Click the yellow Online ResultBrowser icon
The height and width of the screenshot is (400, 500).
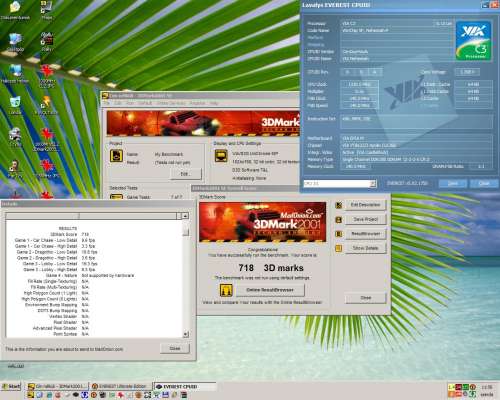click(x=226, y=290)
